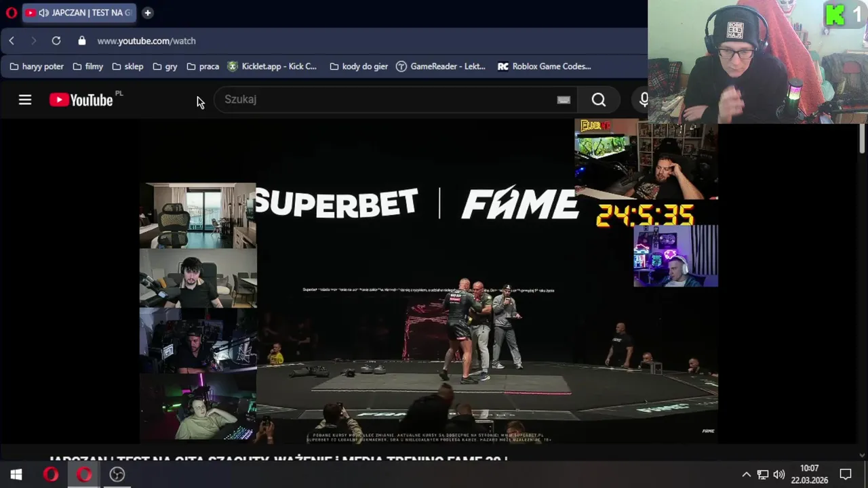This screenshot has height=488, width=868.
Task: Open the kody do gier bookmark folder
Action: click(x=359, y=66)
